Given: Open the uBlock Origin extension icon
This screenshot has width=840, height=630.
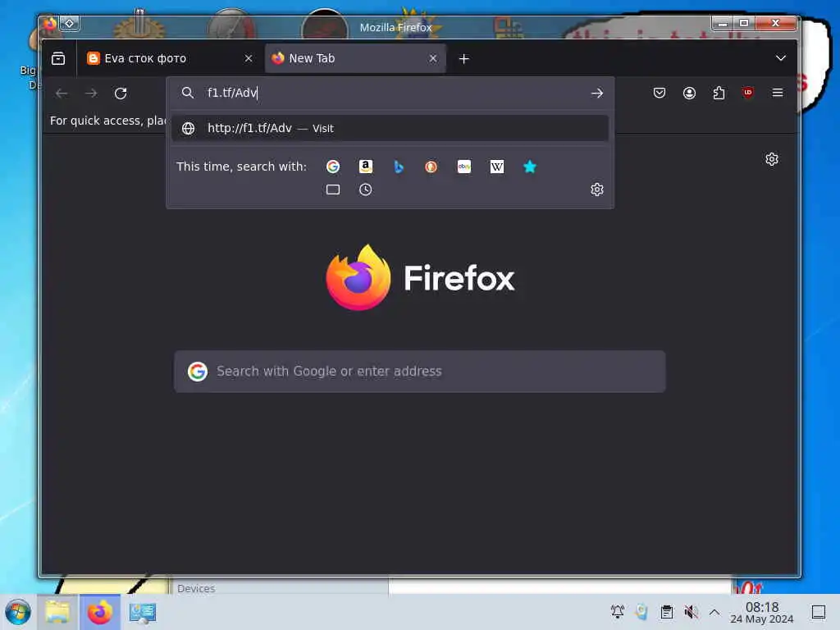Looking at the screenshot, I should tap(748, 93).
